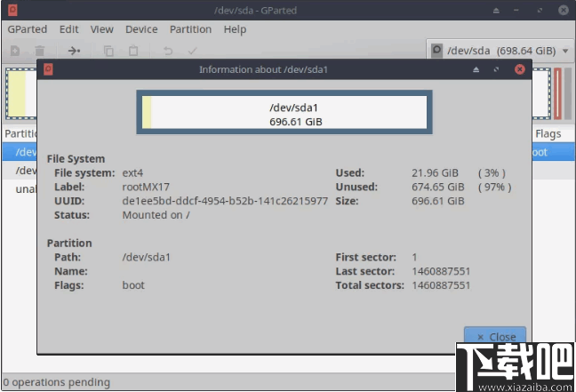The height and width of the screenshot is (392, 576).
Task: Open the Device menu
Action: pos(141,29)
